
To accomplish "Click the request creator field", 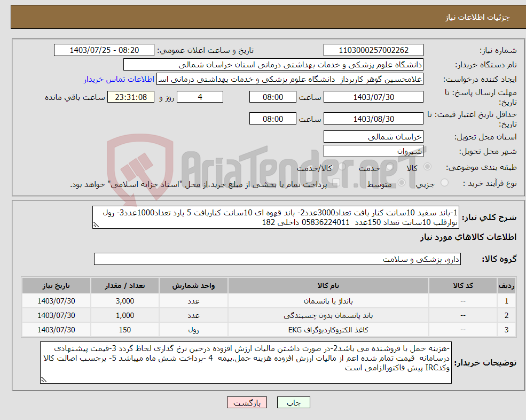I will (290, 79).
